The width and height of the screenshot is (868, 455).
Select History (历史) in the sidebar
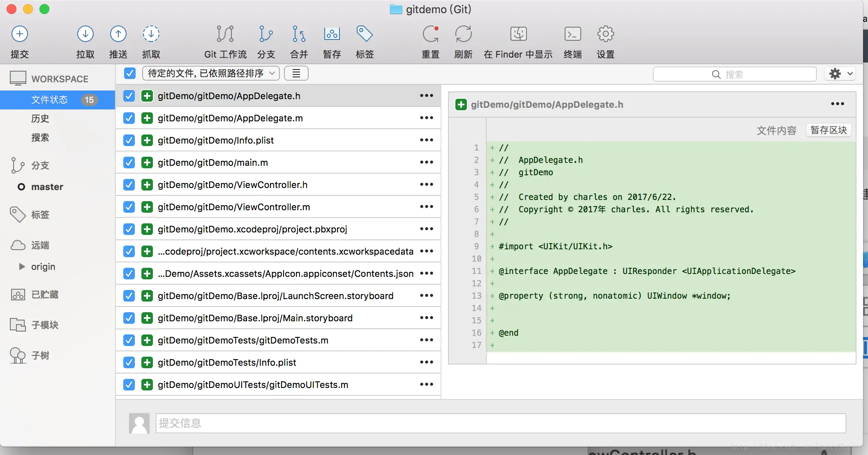pyautogui.click(x=40, y=118)
